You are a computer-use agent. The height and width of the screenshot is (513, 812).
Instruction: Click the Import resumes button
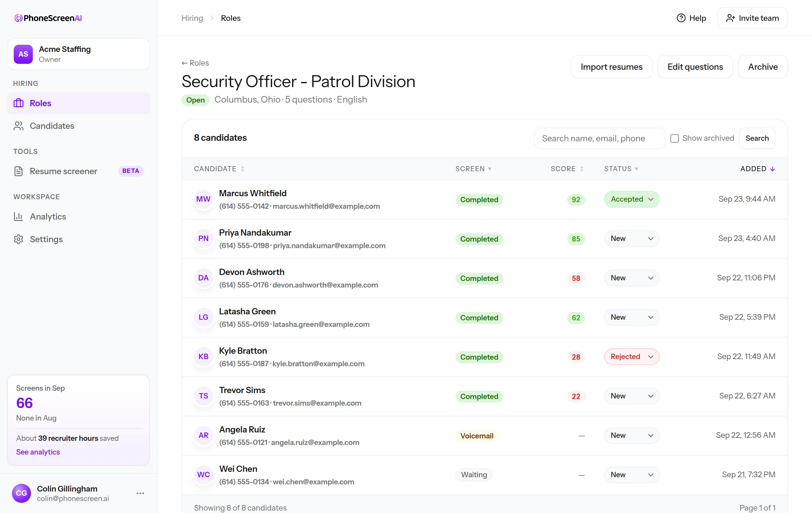click(611, 67)
